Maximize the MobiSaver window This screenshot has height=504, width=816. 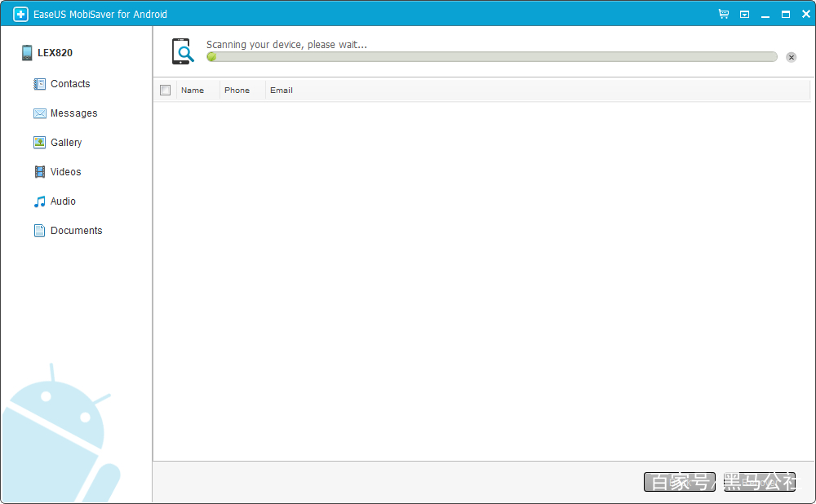point(786,15)
